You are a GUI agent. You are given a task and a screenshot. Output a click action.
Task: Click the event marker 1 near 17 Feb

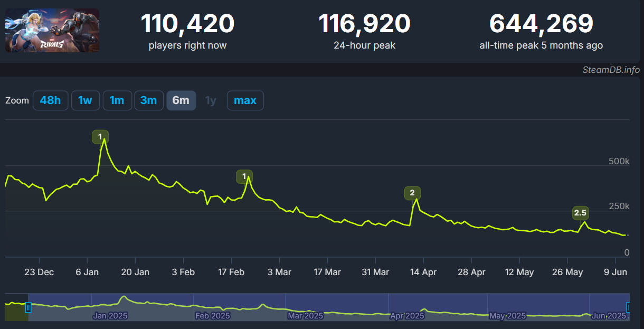pyautogui.click(x=244, y=177)
